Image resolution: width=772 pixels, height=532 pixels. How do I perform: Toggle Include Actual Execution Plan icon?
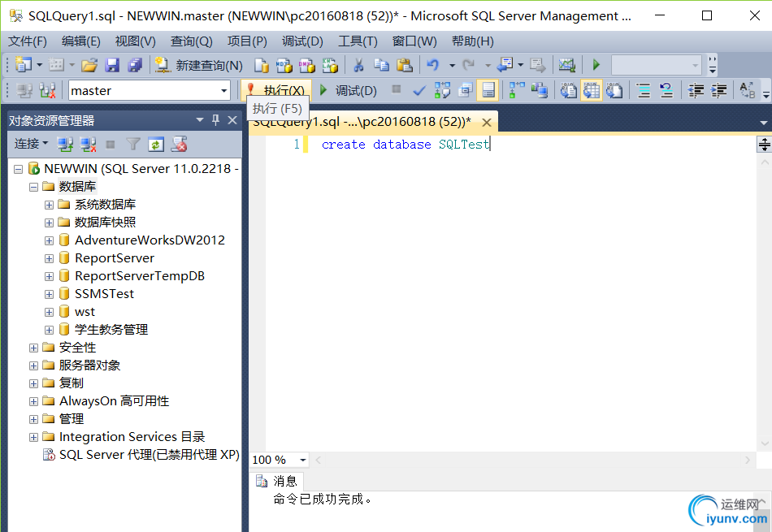[517, 90]
